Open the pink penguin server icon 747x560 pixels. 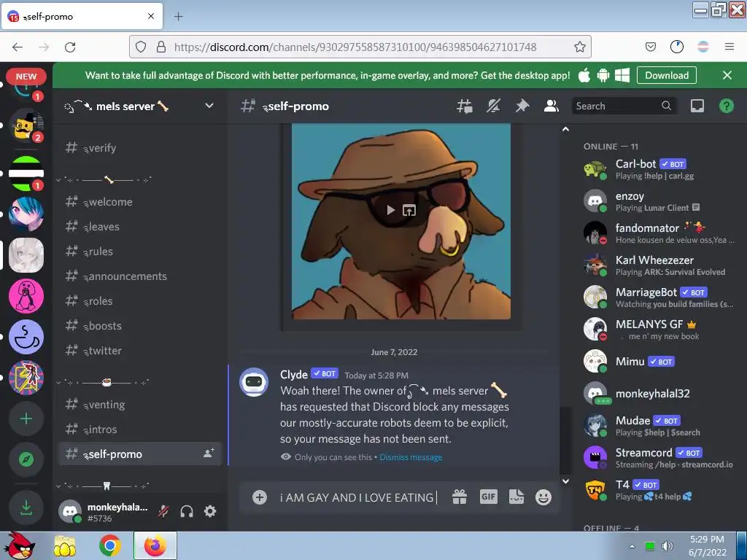tap(26, 296)
